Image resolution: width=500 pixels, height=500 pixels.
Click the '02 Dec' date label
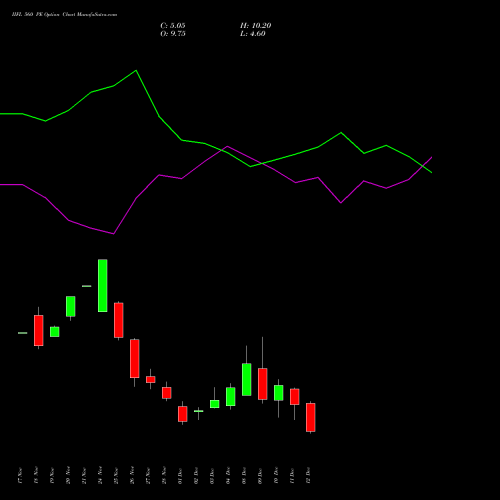pos(196,475)
